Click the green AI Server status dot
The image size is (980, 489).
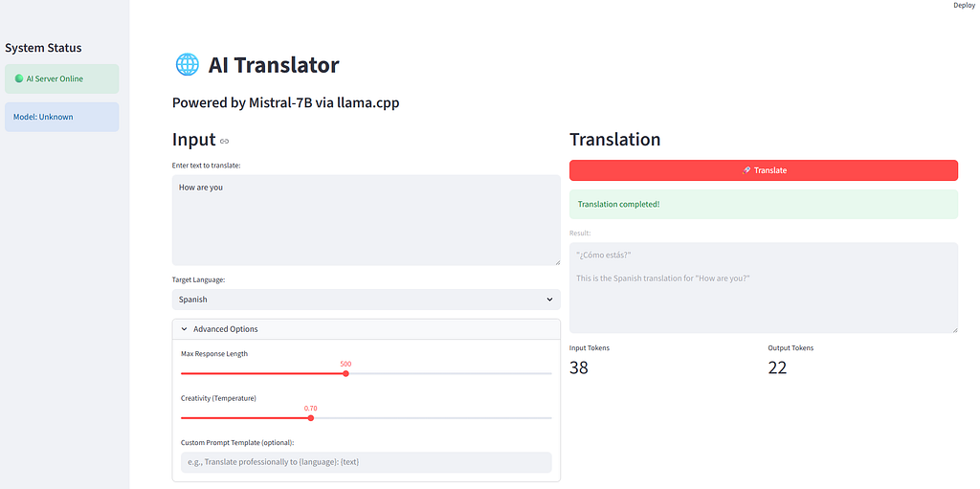pyautogui.click(x=19, y=78)
